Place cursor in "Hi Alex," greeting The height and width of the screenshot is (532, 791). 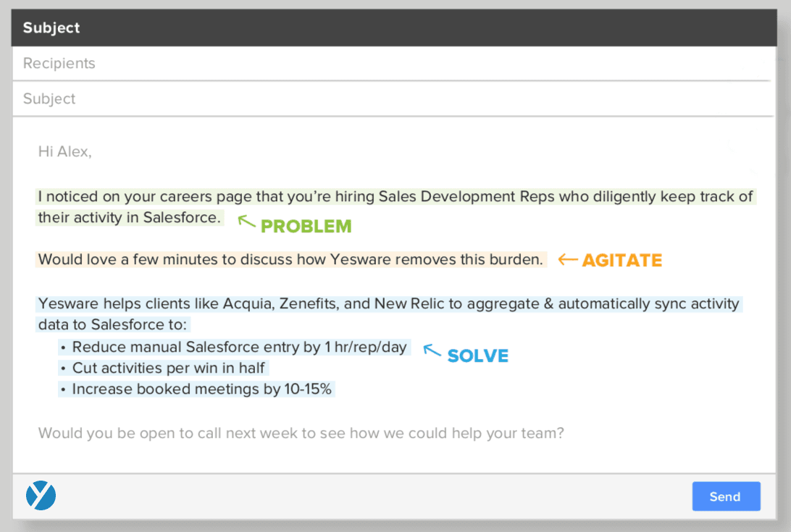click(x=65, y=152)
